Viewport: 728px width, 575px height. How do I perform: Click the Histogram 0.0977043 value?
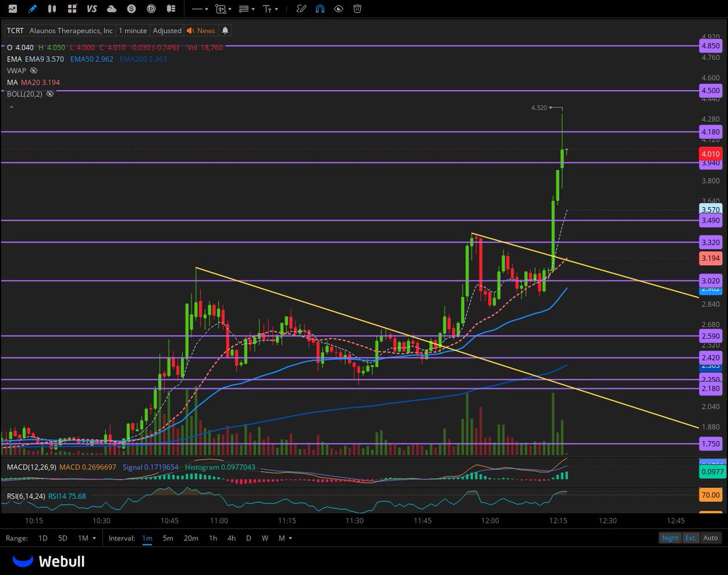(220, 467)
